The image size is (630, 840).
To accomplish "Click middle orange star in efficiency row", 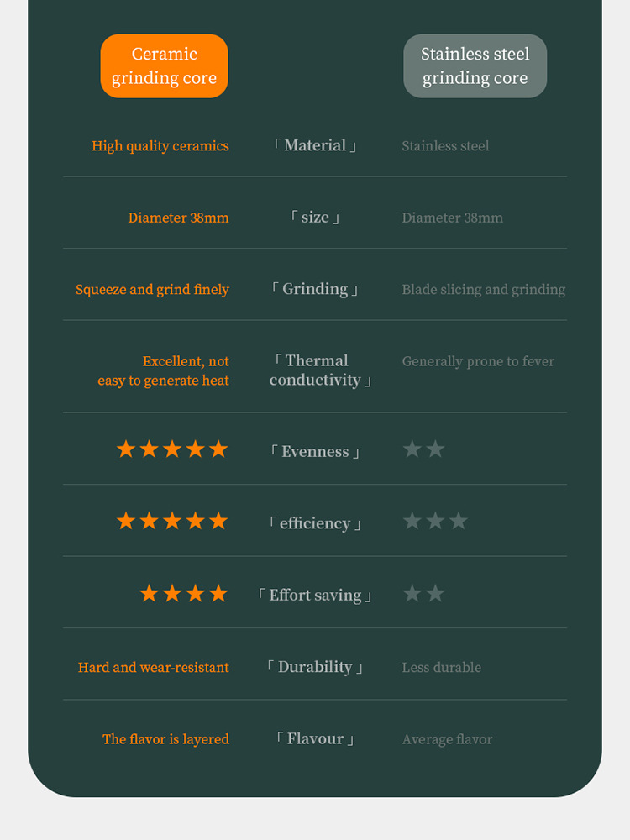I will pos(172,522).
